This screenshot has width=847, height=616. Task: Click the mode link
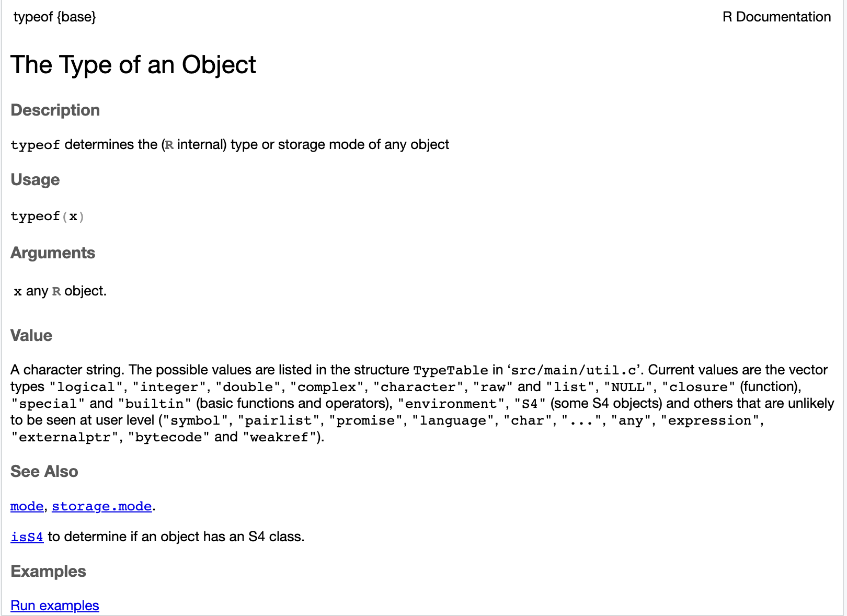tap(27, 506)
